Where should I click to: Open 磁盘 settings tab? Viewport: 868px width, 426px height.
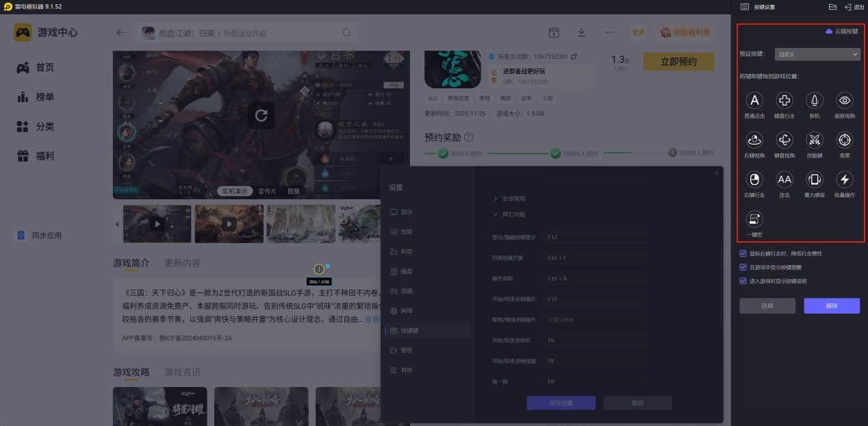click(x=427, y=271)
